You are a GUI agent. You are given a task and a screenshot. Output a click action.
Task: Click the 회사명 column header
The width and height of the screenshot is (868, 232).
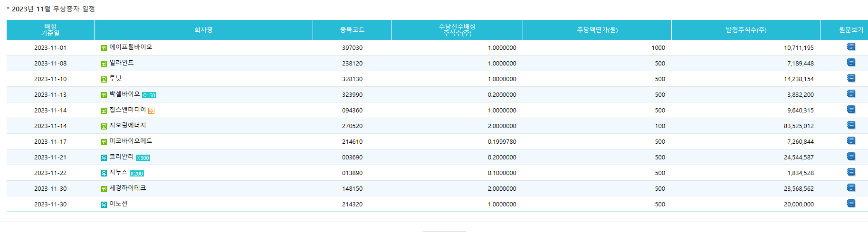coord(203,30)
